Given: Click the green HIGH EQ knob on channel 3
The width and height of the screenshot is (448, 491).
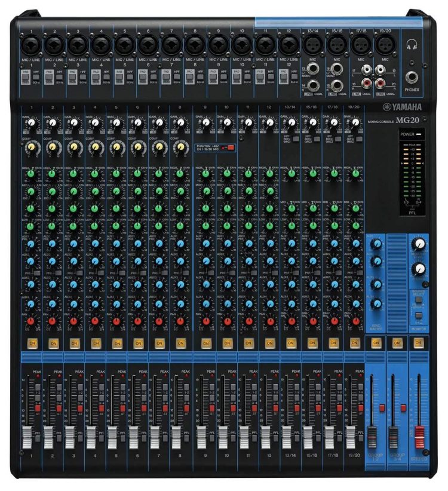Looking at the screenshot, I should click(x=73, y=174).
